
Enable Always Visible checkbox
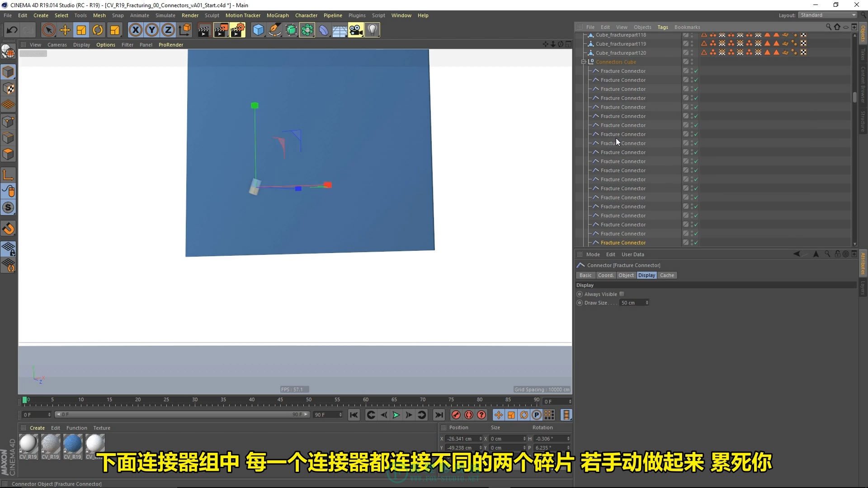pyautogui.click(x=622, y=294)
